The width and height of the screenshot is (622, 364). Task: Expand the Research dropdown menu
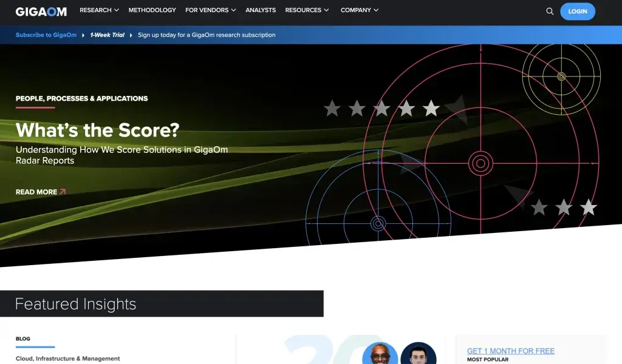click(99, 10)
